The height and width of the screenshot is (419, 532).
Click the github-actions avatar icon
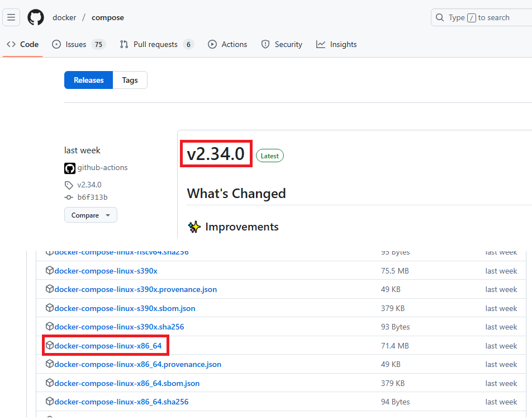(70, 168)
